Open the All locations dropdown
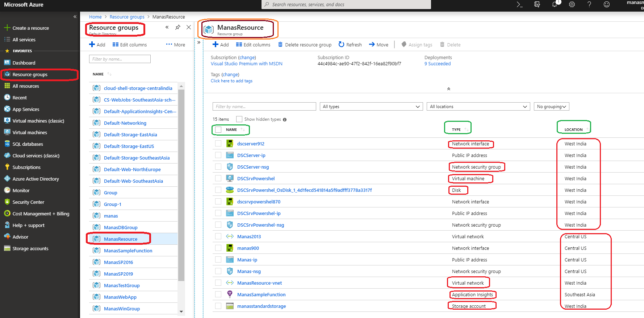Image resolution: width=644 pixels, height=318 pixels. pos(478,106)
